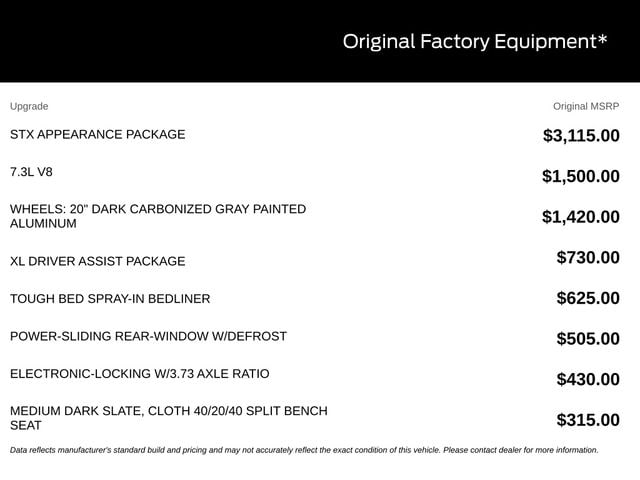
Task: Select the 20" Dark Carbonized Gray wheels item
Action: [158, 216]
